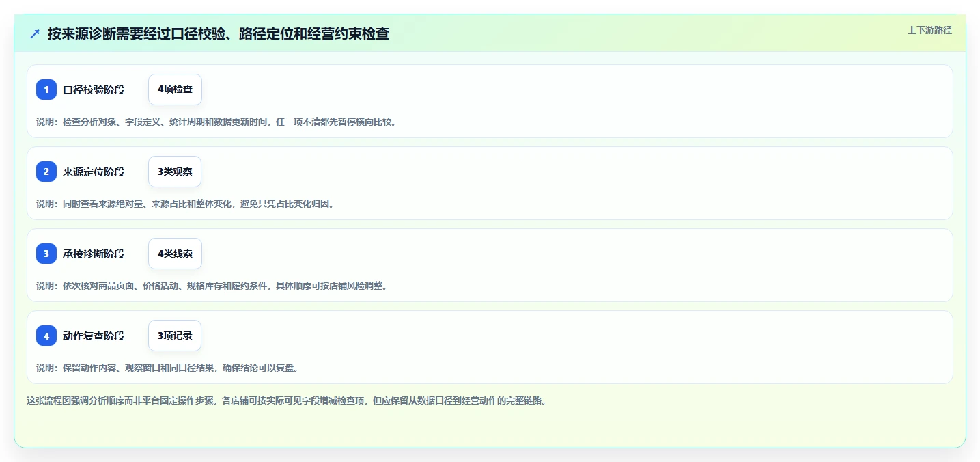Image resolution: width=980 pixels, height=462 pixels.
Task: Click the step 4 number badge
Action: (46, 336)
